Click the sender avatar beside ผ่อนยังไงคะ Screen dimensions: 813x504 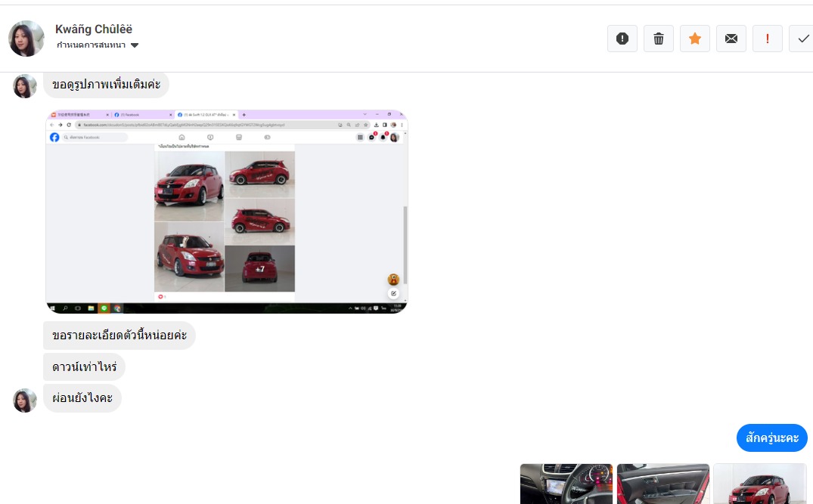pos(25,400)
